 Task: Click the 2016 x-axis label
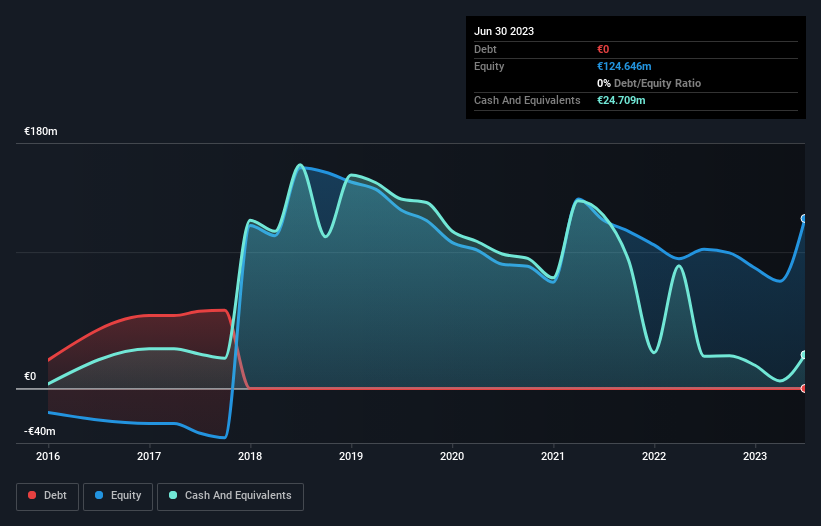pyautogui.click(x=48, y=456)
